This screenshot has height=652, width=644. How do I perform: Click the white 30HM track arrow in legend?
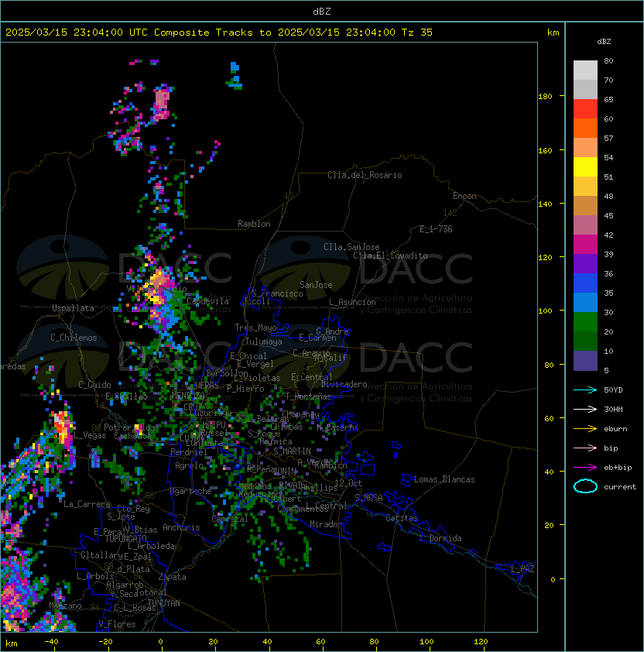[585, 409]
